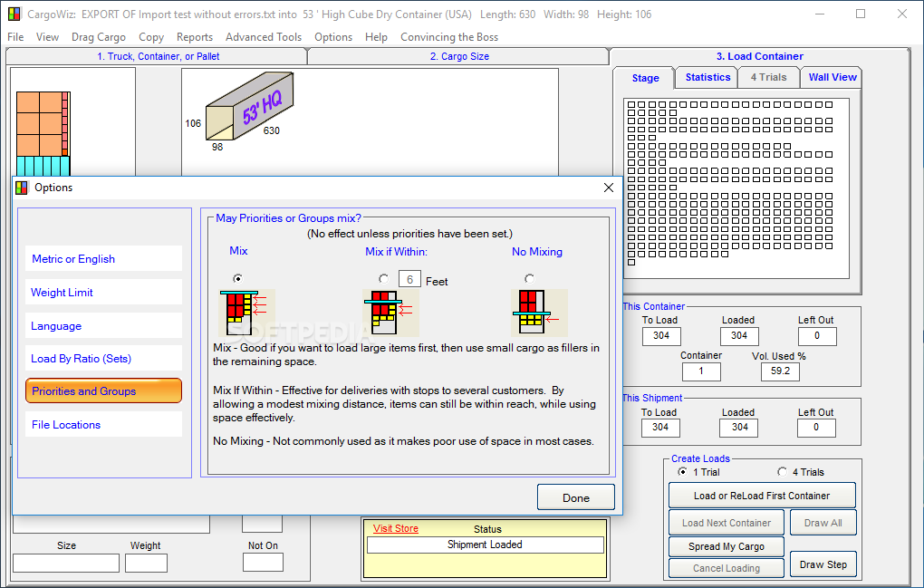Image resolution: width=924 pixels, height=588 pixels.
Task: Click the CargoWiz app icon in title bar
Action: [14, 14]
